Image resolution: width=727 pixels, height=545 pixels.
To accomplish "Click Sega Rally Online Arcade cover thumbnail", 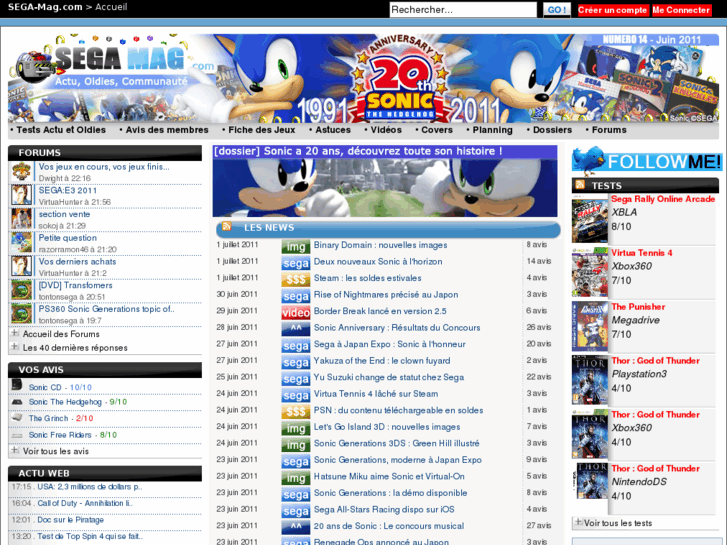I will tap(589, 219).
